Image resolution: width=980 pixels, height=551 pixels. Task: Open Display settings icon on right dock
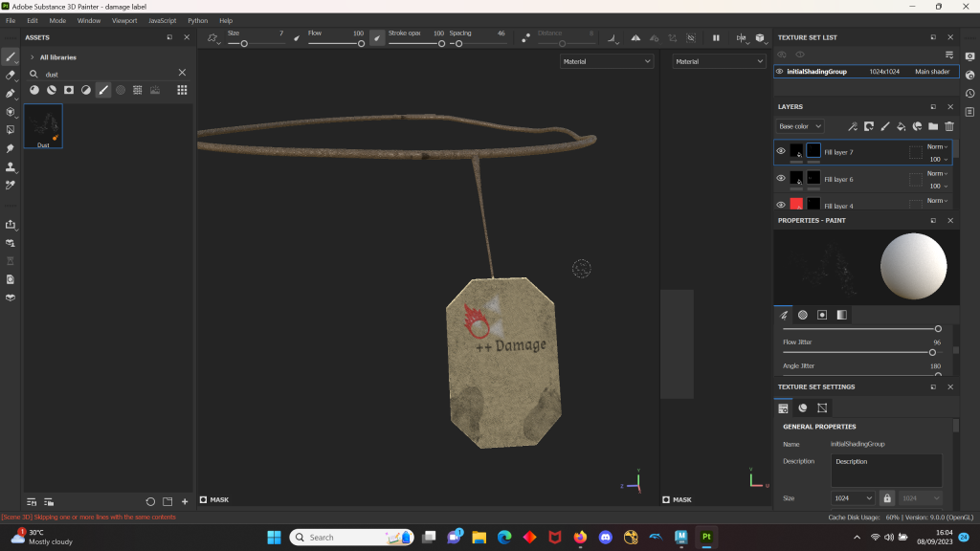[x=970, y=56]
